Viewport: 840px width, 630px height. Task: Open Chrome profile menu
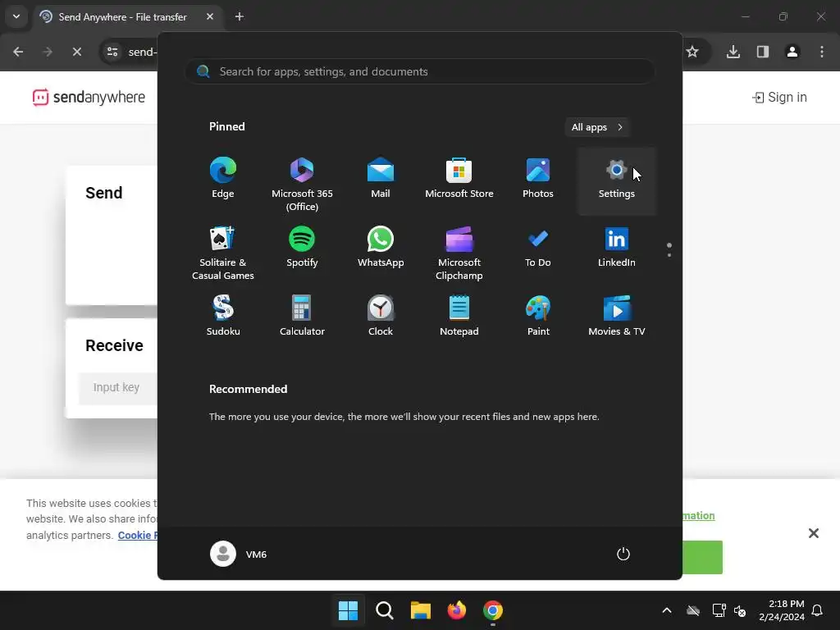tap(792, 52)
